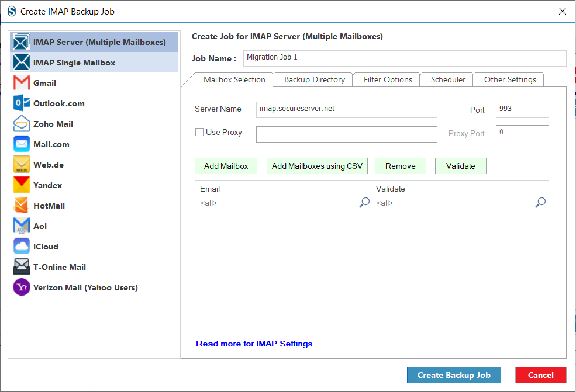Switch to the Scheduler tab

click(448, 79)
